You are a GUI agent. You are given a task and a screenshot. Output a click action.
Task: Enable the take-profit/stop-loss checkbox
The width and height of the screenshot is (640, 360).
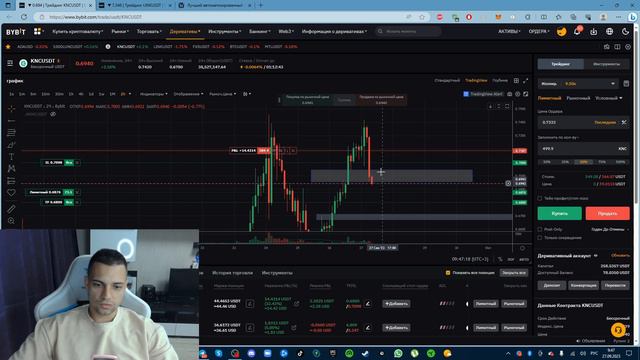pos(540,198)
